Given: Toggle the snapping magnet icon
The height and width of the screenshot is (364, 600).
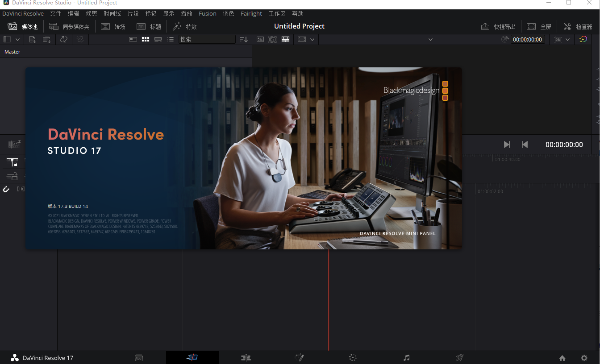Looking at the screenshot, I should (x=6, y=189).
